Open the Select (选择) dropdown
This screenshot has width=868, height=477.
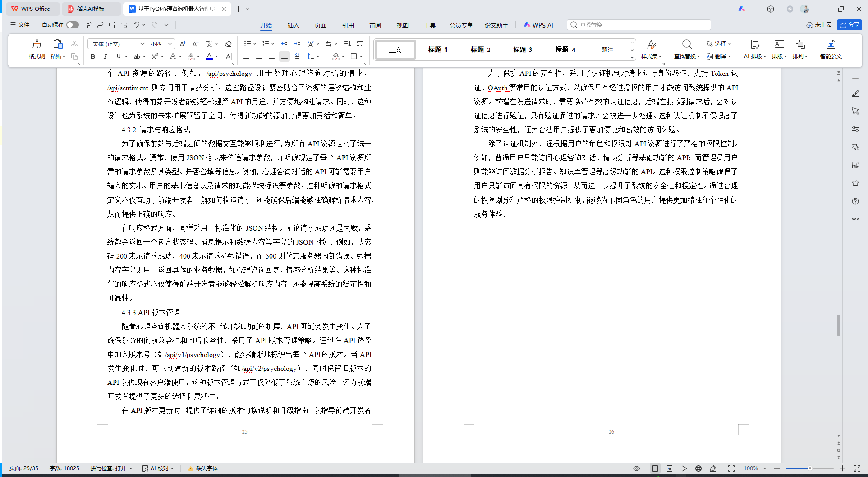(x=719, y=44)
